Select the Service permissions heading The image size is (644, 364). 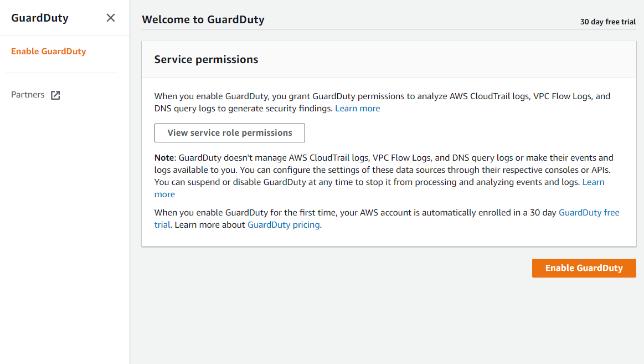(206, 60)
